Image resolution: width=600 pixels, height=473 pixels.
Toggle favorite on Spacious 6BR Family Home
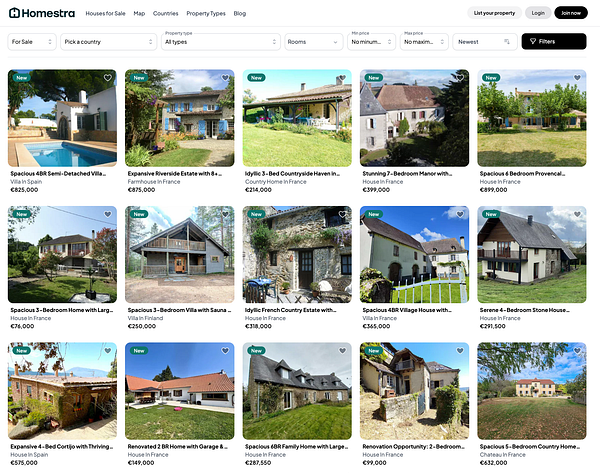[342, 351]
